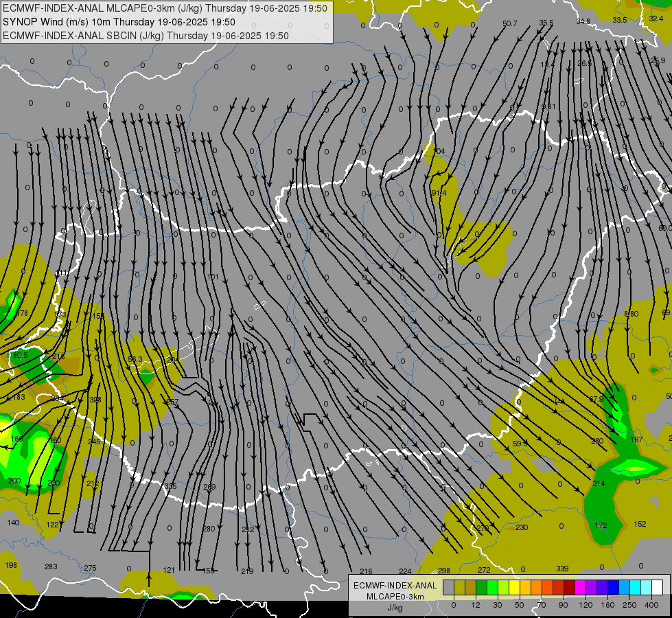This screenshot has width=672, height=618.
Task: Click the dark red legend swatch
Action: tap(569, 587)
